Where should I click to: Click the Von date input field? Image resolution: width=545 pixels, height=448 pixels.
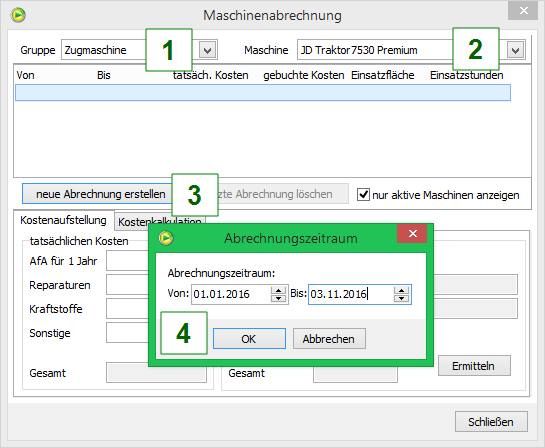231,294
